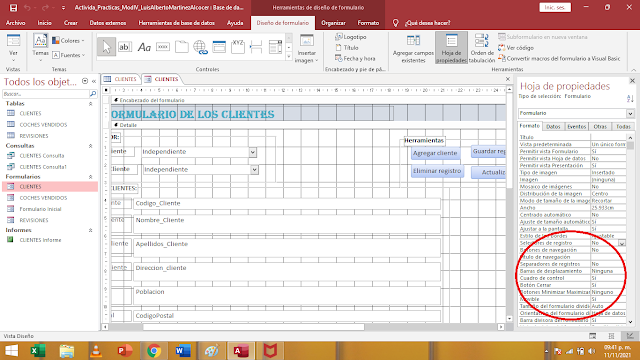This screenshot has height=360, width=640.
Task: Collapse navigation pane with double-chevron
Action: click(94, 81)
